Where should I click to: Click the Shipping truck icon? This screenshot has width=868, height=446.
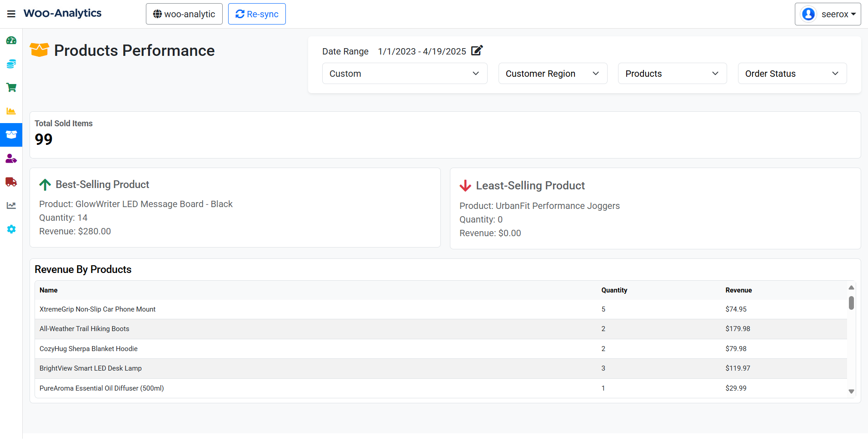point(11,182)
